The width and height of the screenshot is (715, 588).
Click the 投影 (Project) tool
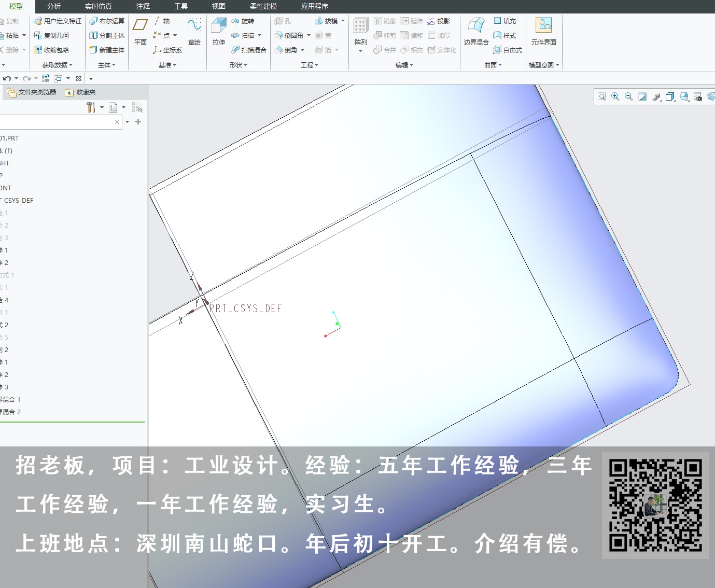439,21
